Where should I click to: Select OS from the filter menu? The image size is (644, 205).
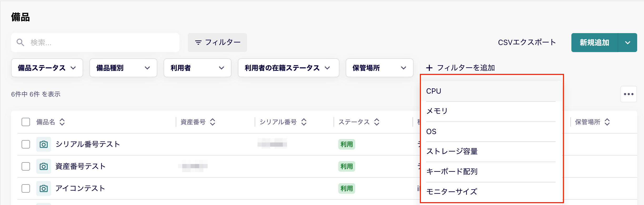tap(491, 131)
